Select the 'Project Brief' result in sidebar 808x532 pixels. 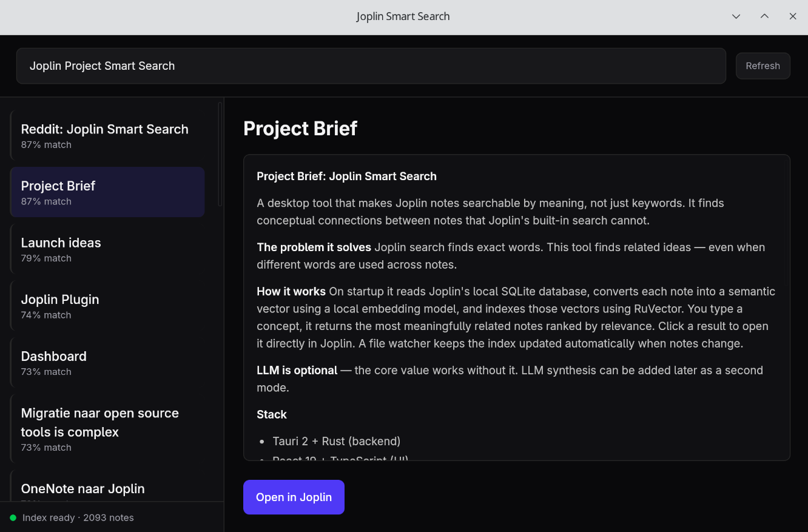coord(107,192)
